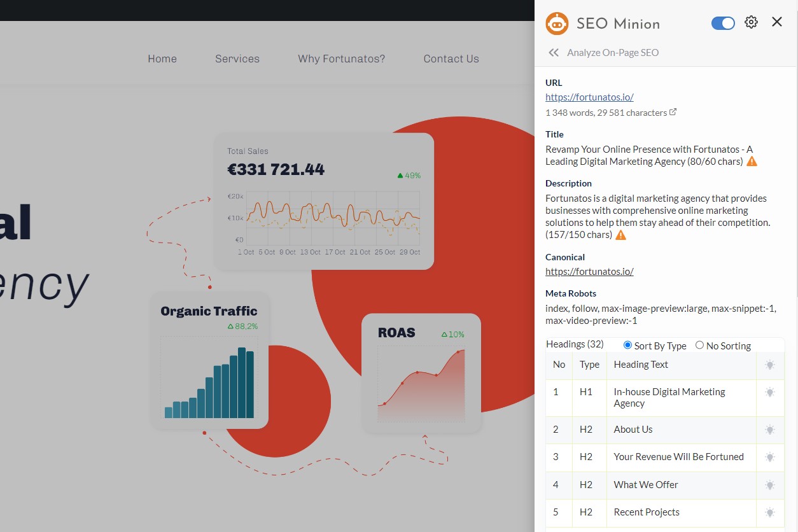Viewport: 798px width, 532px height.
Task: Open the Contact Us menu item
Action: click(x=451, y=59)
